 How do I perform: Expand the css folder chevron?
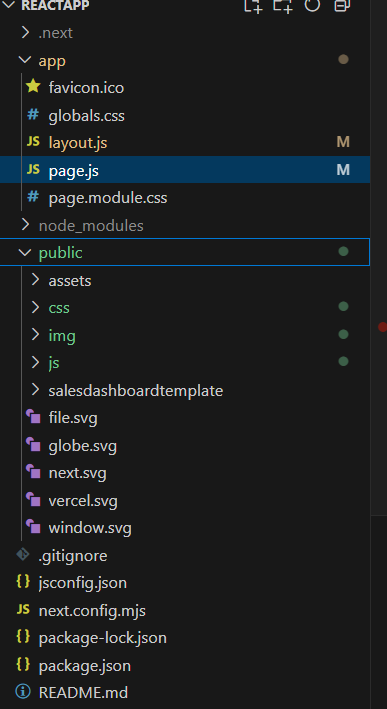click(35, 307)
